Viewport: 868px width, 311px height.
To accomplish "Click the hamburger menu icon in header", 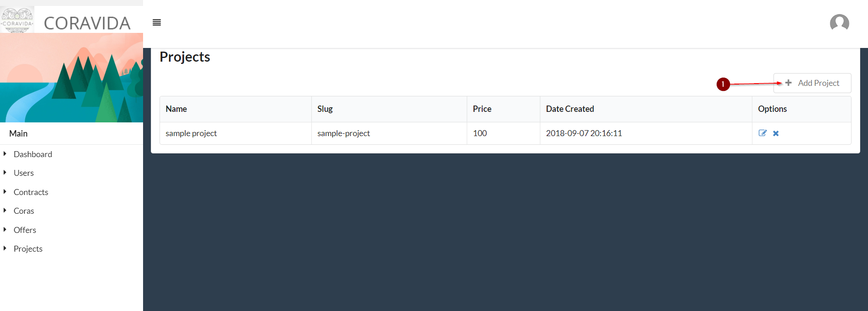I will 157,22.
